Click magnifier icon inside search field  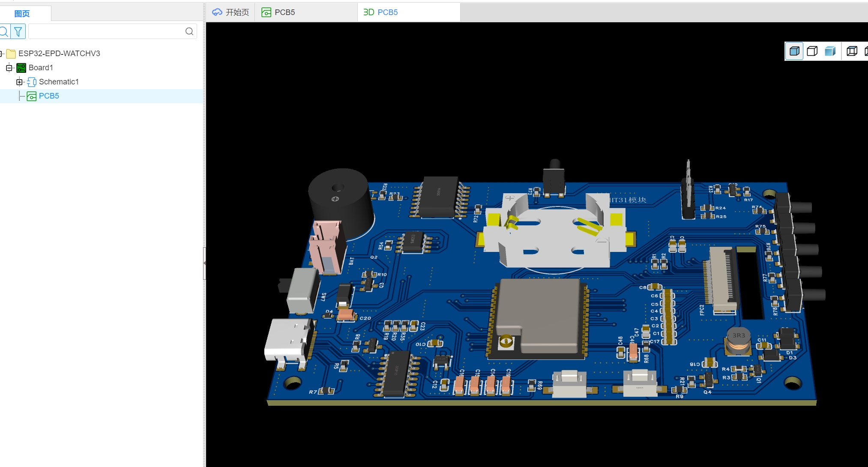tap(189, 31)
